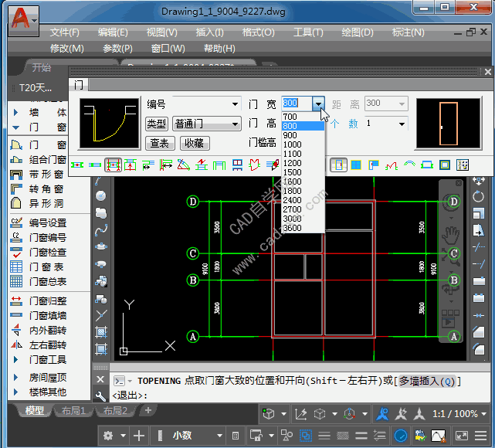Select 1200 in the width list
This screenshot has height=448, width=495.
[x=303, y=163]
